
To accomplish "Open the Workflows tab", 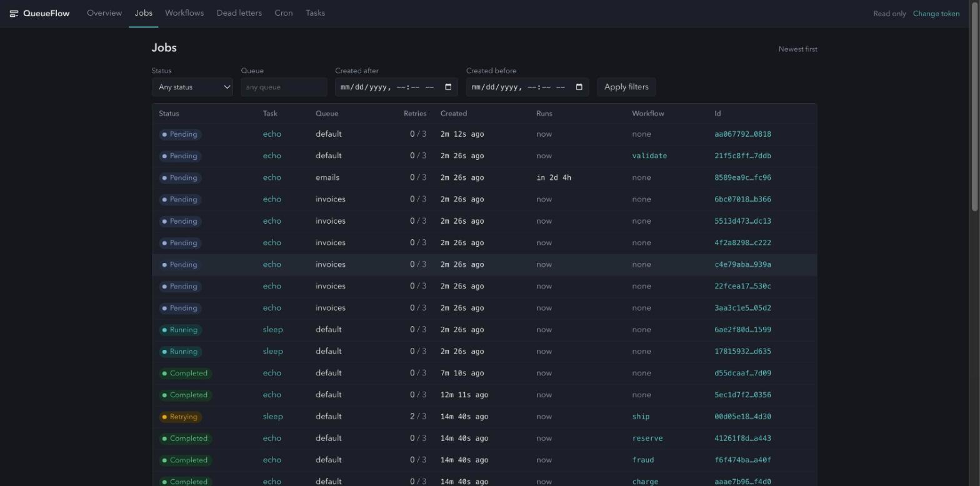I will [184, 13].
